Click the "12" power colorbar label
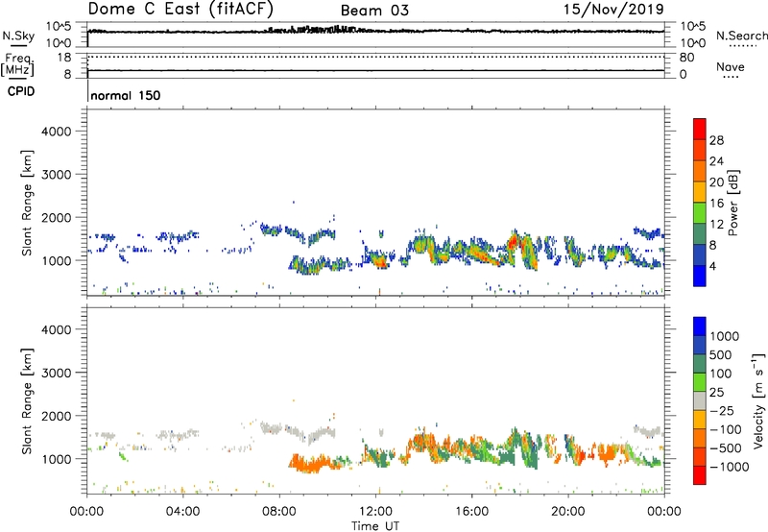 (x=716, y=225)
